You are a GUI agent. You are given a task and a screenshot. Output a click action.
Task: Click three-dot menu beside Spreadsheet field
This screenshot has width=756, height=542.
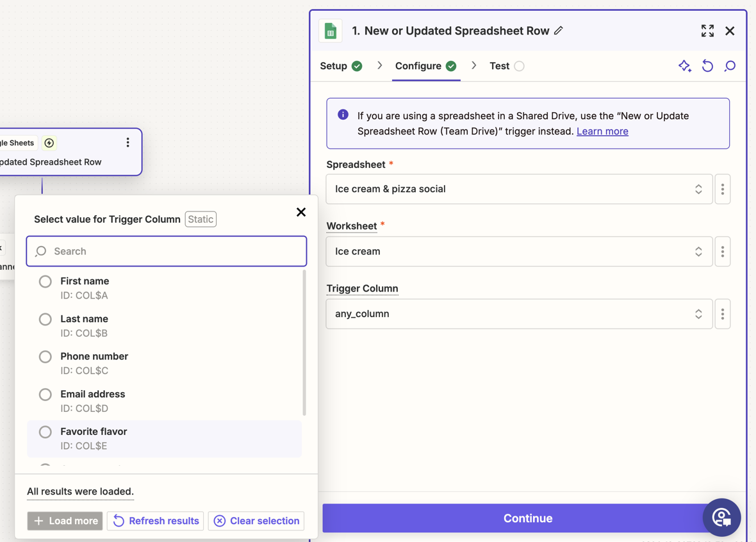[x=723, y=189]
